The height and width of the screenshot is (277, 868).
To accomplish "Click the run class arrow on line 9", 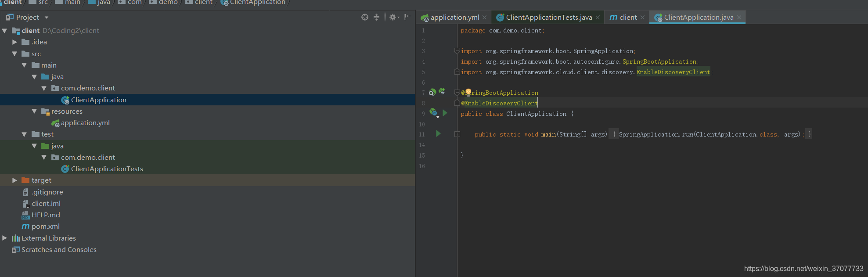I will point(445,113).
